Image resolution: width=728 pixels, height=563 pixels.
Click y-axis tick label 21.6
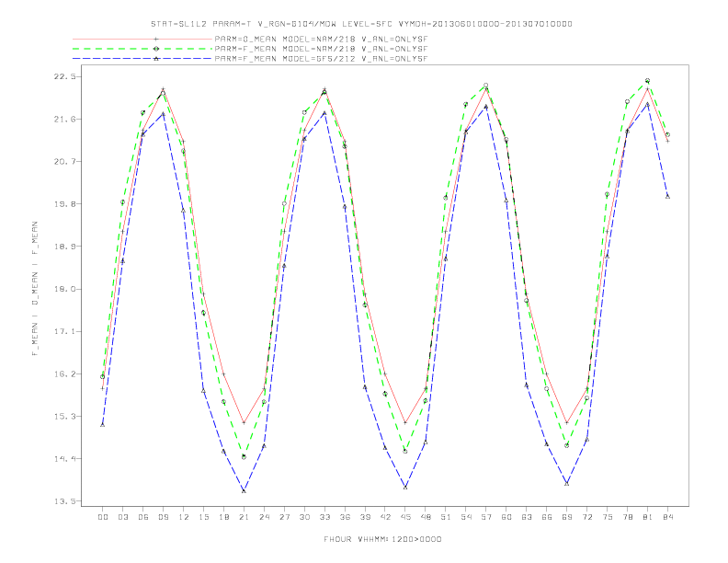tap(64, 119)
